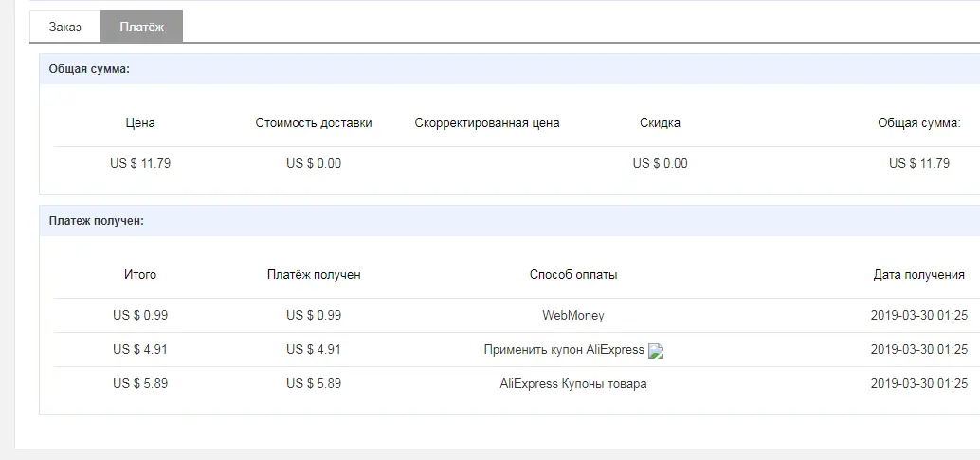The height and width of the screenshot is (460, 980).
Task: Click the Платёж получен column header
Action: (314, 275)
